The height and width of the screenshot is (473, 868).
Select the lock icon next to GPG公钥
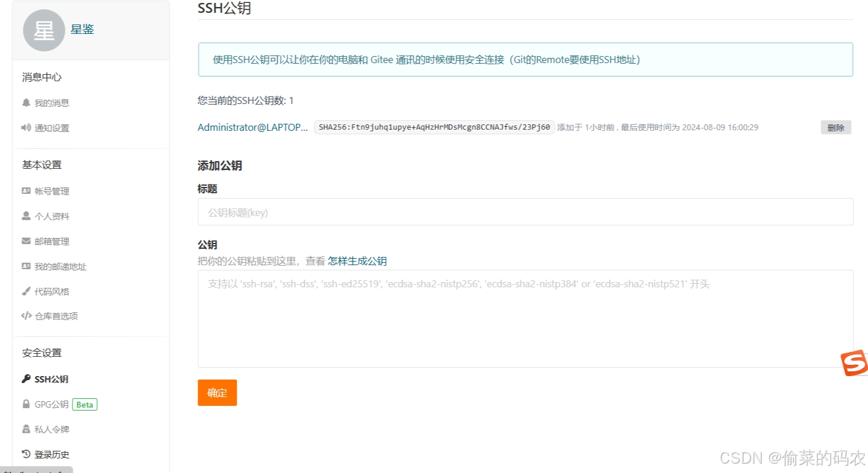[26, 404]
